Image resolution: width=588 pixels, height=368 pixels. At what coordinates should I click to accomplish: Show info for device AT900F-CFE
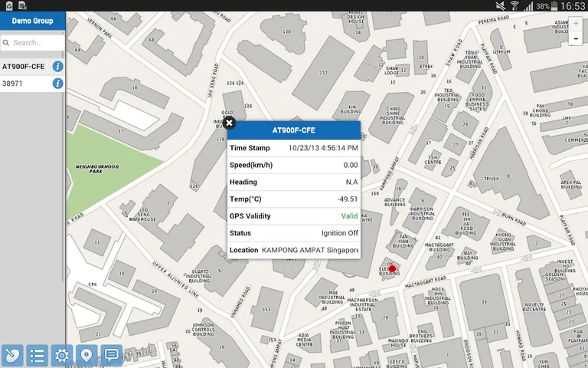(57, 67)
